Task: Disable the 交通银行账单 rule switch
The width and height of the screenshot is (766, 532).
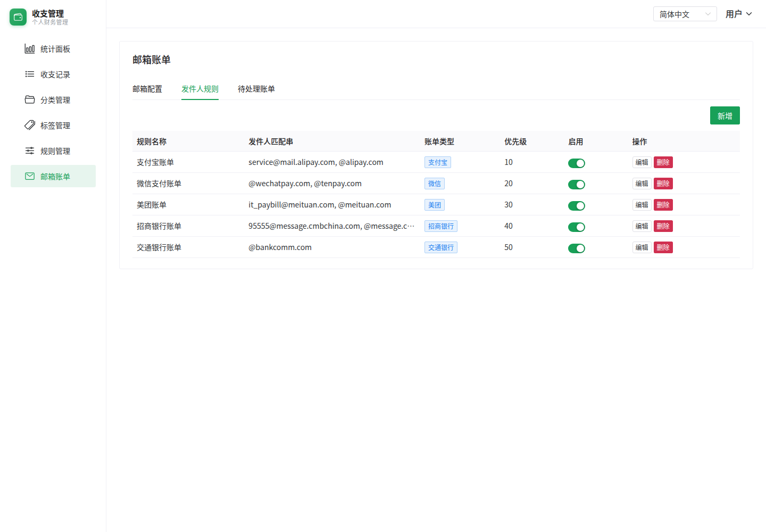Action: [577, 248]
